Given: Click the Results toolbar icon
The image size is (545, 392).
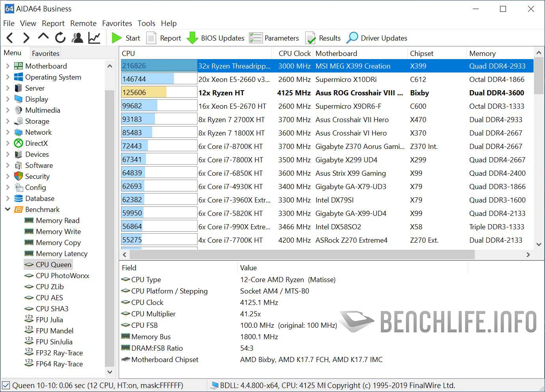Looking at the screenshot, I should point(311,38).
